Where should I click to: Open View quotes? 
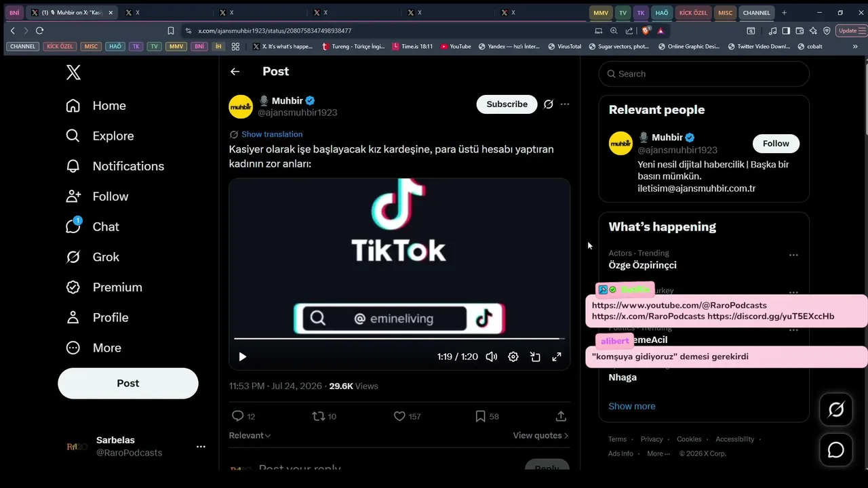click(540, 436)
